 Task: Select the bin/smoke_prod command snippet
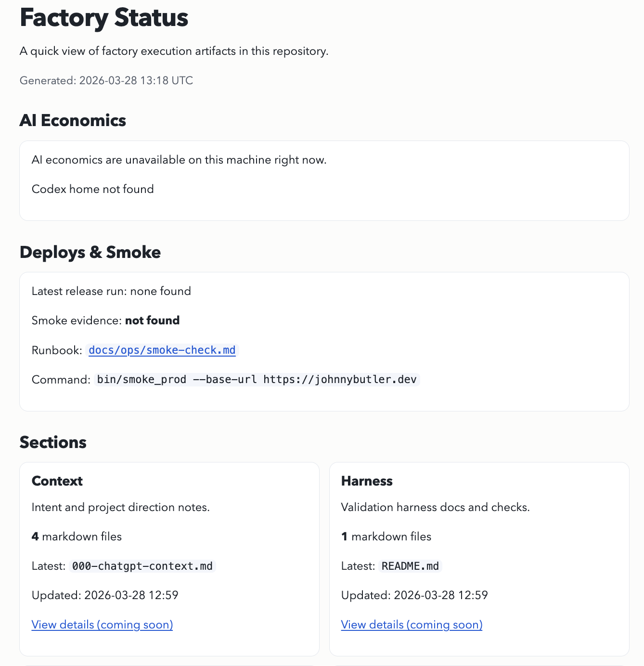pyautogui.click(x=257, y=379)
